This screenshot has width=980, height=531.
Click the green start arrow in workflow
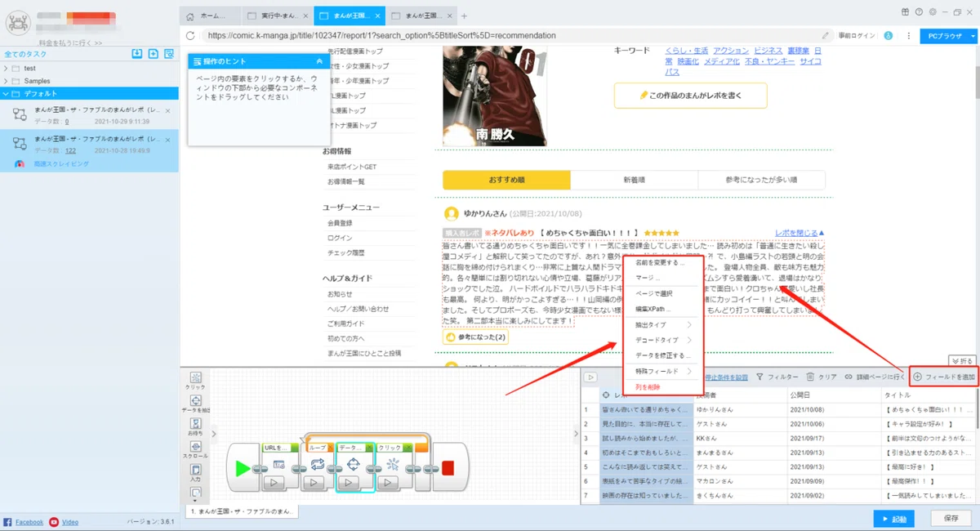tap(243, 468)
